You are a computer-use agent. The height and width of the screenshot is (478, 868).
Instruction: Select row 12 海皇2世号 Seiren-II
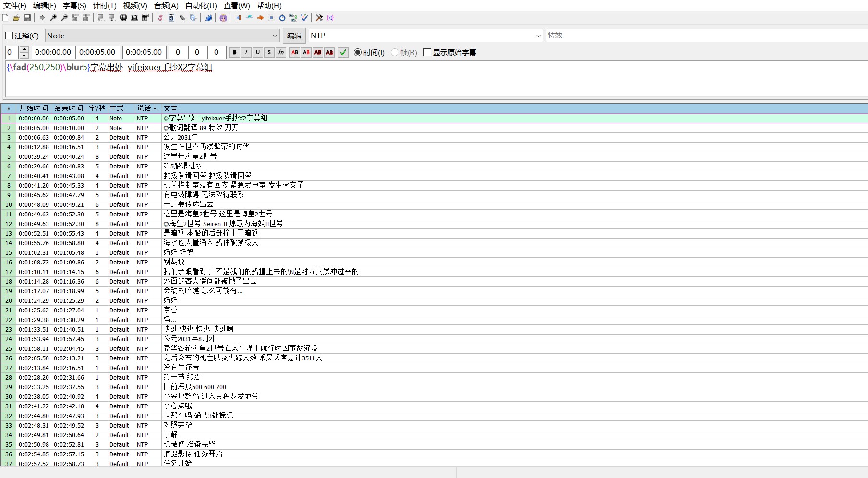(x=434, y=224)
